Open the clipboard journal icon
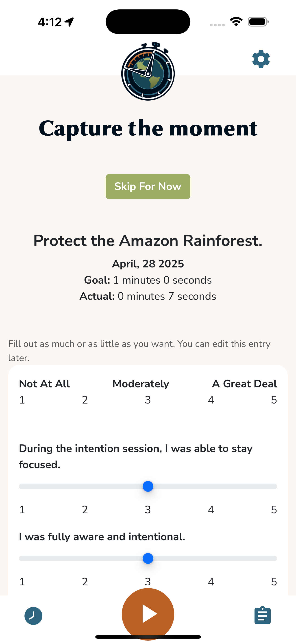 (x=262, y=615)
